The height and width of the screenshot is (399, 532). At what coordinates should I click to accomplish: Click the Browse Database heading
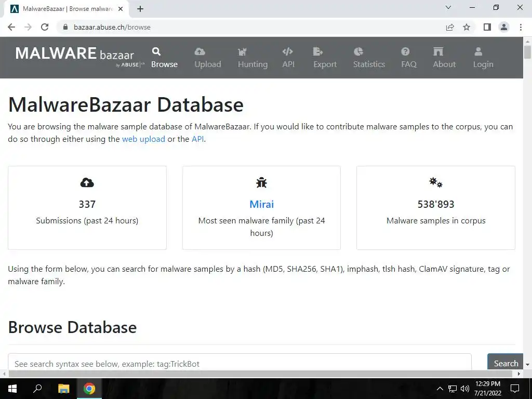coord(72,327)
